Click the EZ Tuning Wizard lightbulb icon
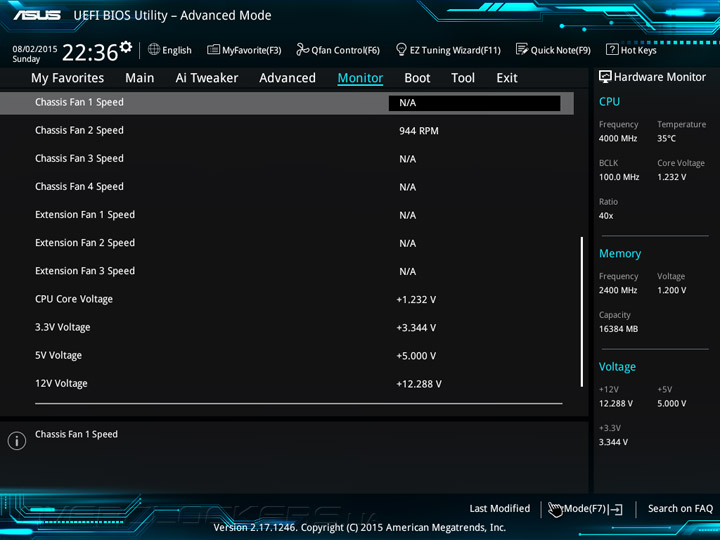This screenshot has width=720, height=540. tap(401, 49)
